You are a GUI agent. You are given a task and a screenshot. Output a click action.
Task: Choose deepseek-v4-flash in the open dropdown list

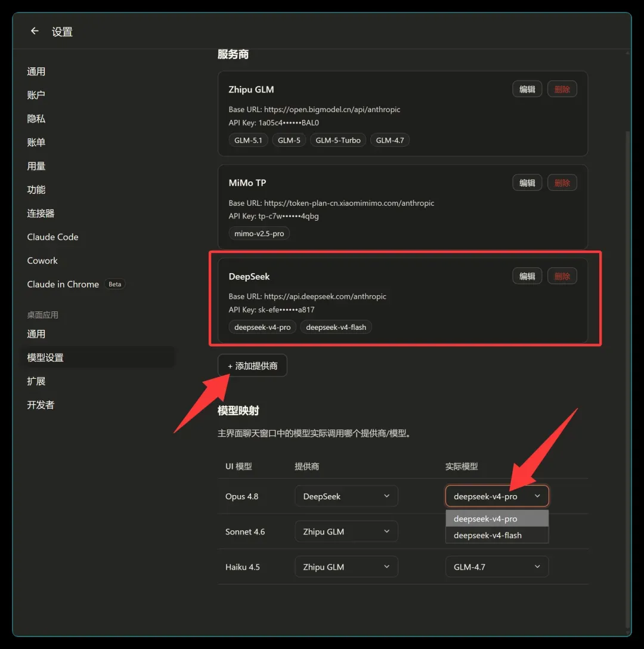497,534
